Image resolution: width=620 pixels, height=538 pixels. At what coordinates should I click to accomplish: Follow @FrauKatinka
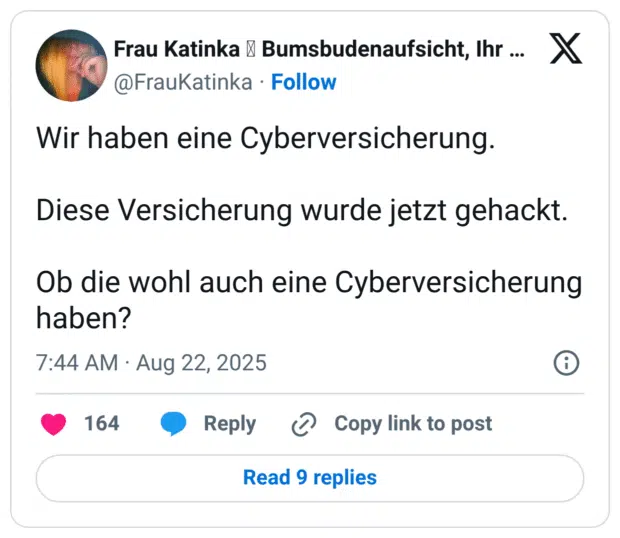click(x=304, y=83)
